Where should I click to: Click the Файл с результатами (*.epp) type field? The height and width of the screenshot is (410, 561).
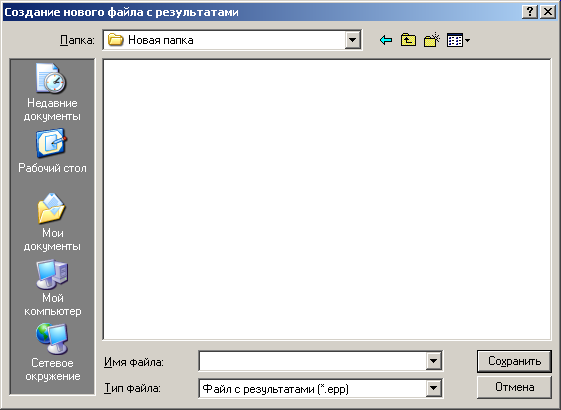(x=312, y=388)
